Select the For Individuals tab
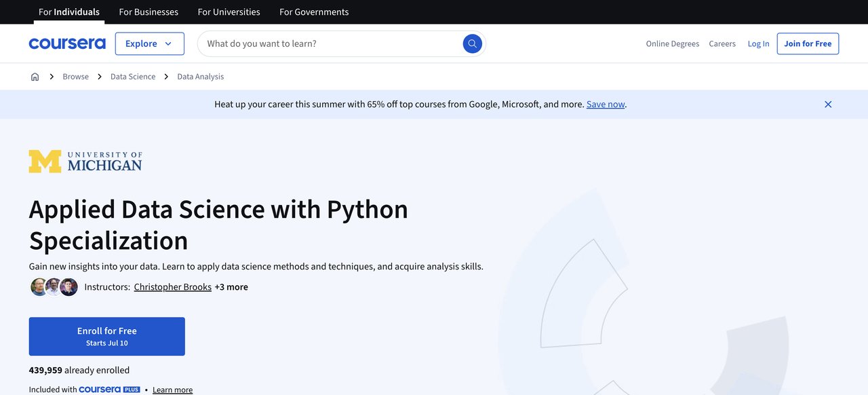 click(x=69, y=12)
